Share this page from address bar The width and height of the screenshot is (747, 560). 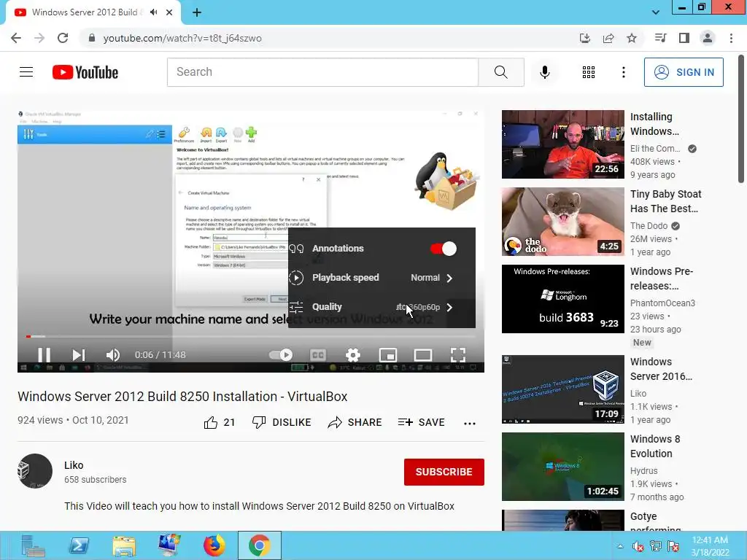(608, 38)
